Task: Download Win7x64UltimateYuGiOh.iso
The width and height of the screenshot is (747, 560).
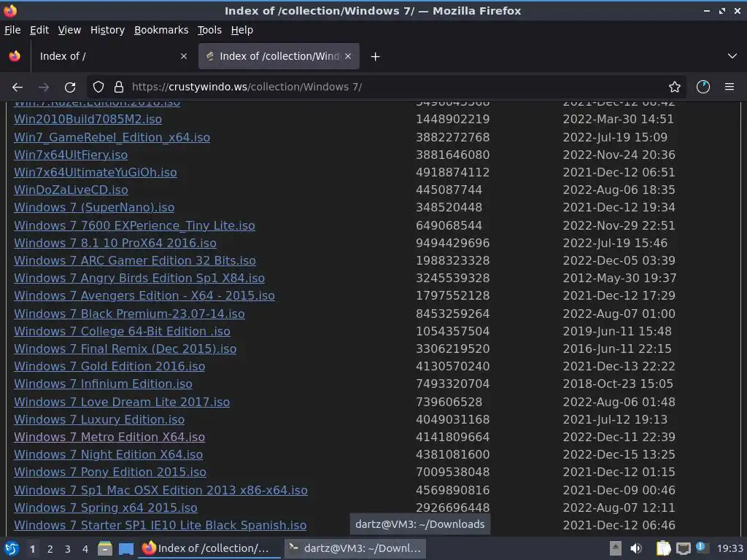Action: 96,172
